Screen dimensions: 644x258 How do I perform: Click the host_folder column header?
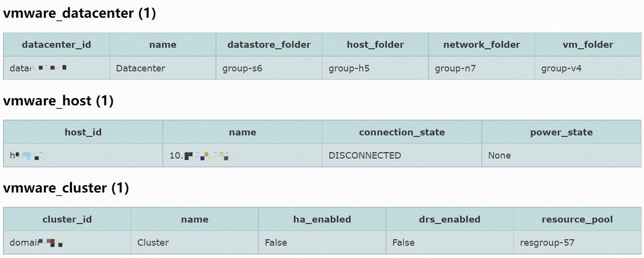[375, 45]
